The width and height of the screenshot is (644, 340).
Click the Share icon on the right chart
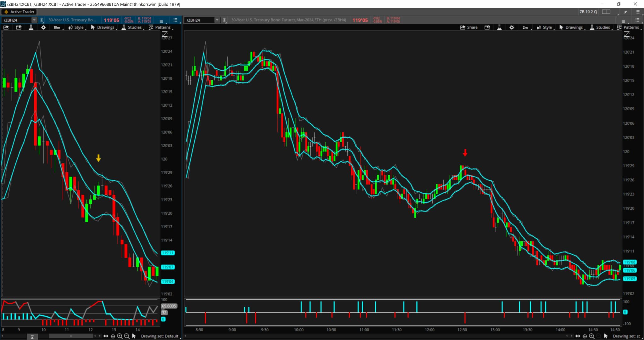click(x=468, y=27)
